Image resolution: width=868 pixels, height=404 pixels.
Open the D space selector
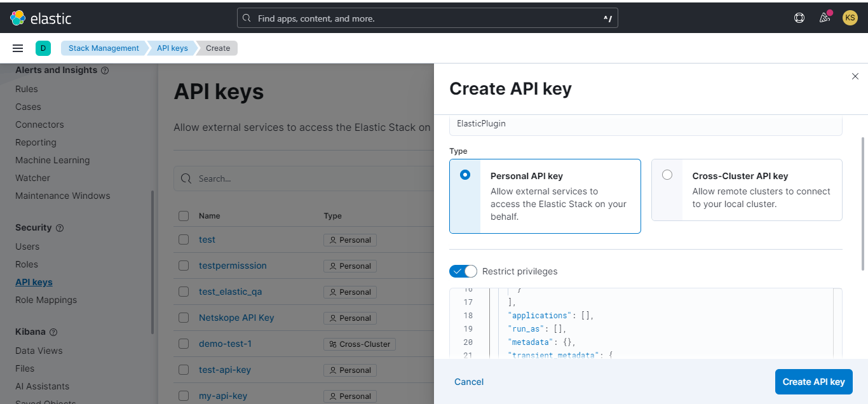(x=43, y=48)
